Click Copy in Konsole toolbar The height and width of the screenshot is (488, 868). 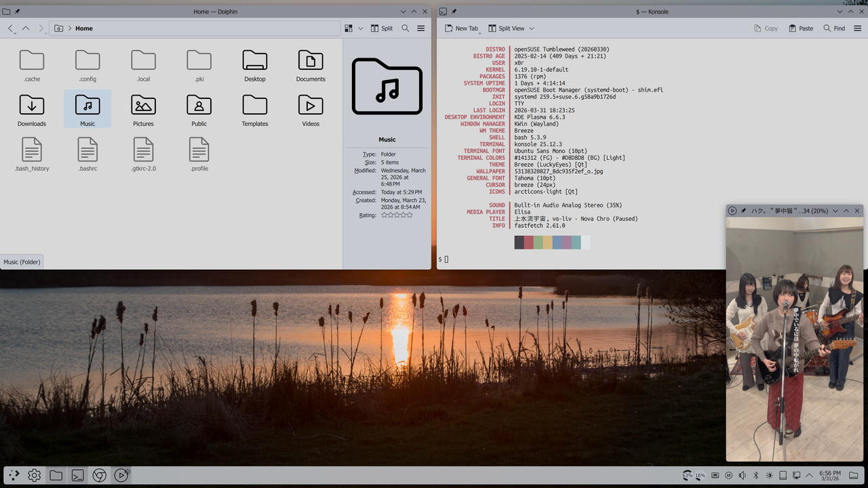point(766,28)
